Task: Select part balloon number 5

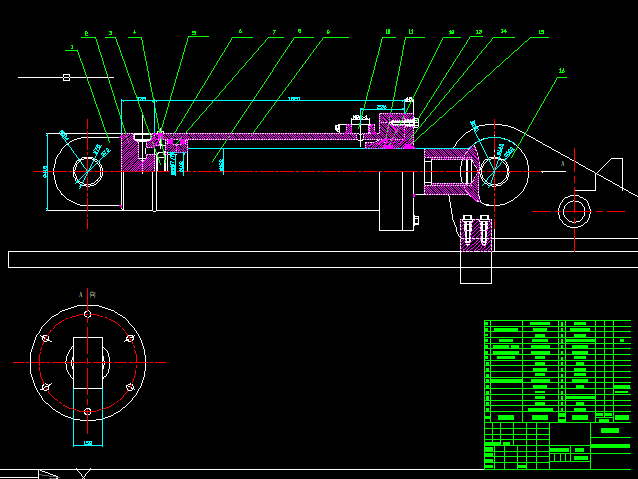Action: click(x=194, y=33)
